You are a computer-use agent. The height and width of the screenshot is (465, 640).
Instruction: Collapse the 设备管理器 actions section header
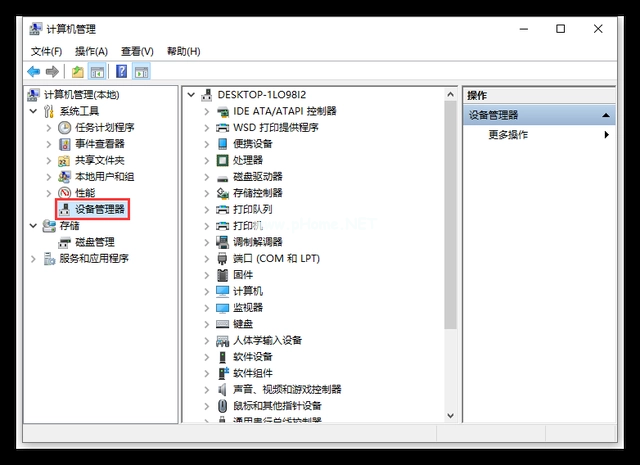[606, 115]
